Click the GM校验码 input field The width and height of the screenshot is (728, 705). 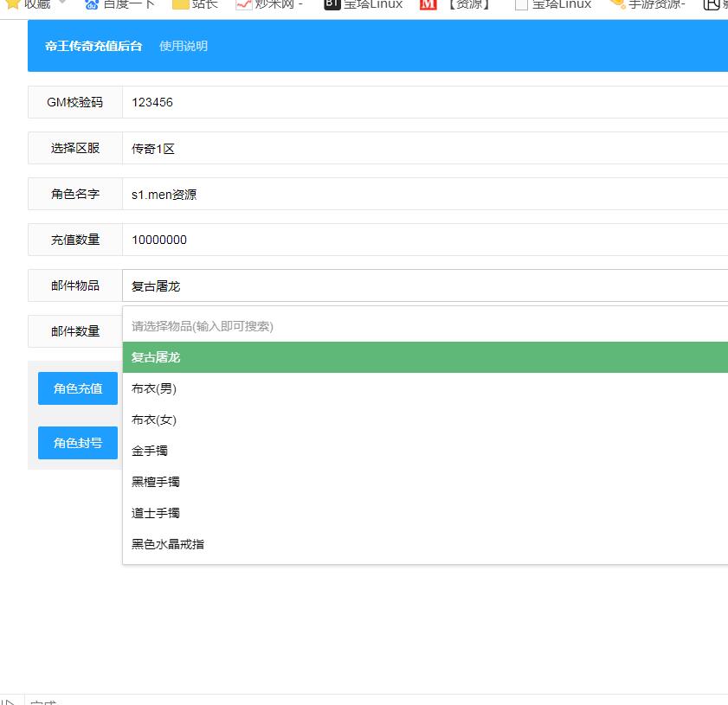click(424, 103)
